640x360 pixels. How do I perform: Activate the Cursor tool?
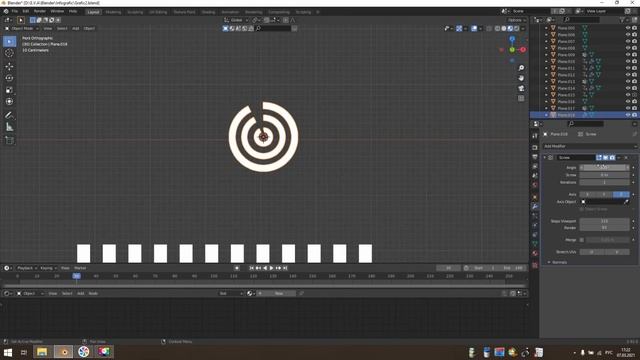coord(9,53)
